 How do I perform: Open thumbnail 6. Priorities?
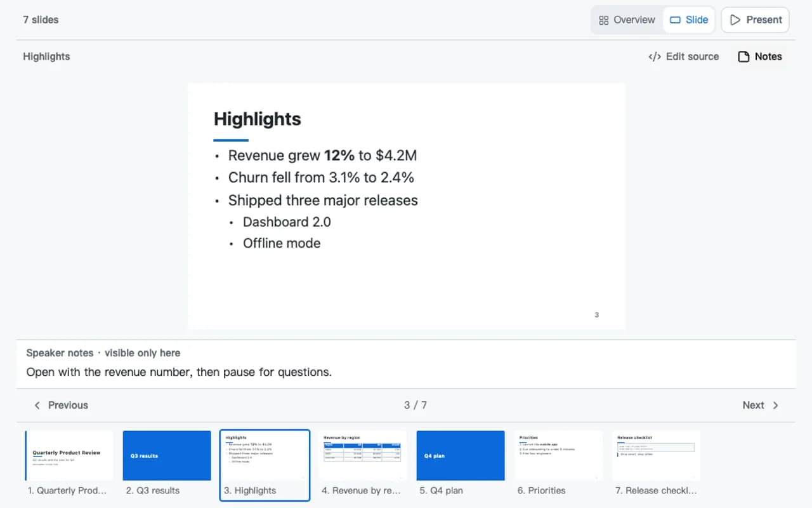(x=558, y=465)
